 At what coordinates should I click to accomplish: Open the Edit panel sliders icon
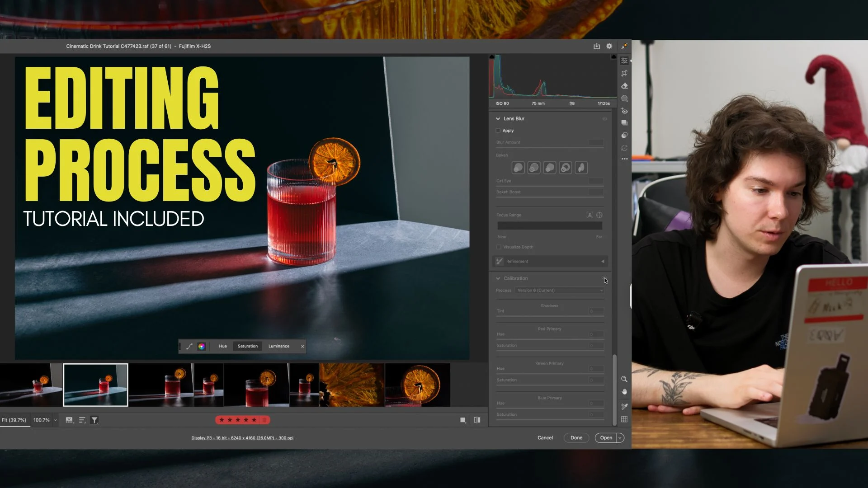pyautogui.click(x=624, y=61)
